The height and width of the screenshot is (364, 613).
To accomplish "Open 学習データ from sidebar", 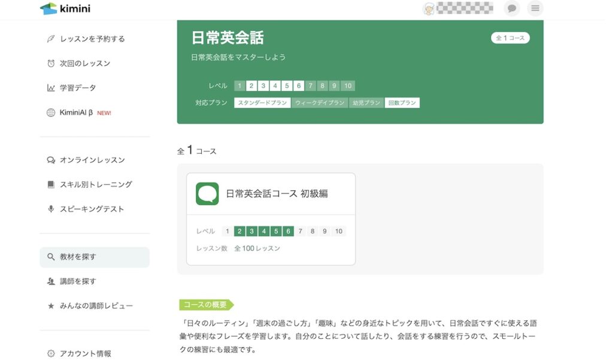I will click(78, 88).
